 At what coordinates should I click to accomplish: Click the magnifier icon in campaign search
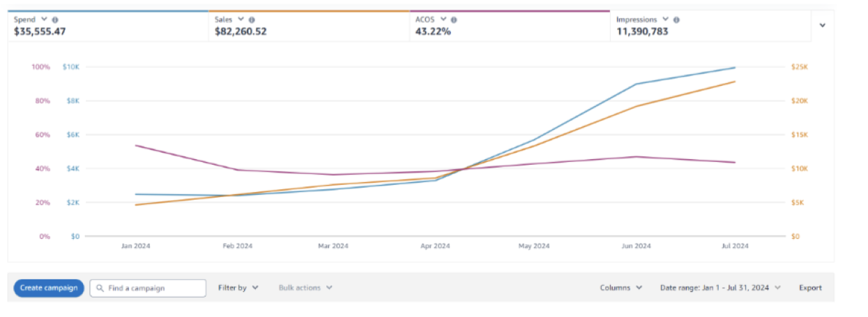click(100, 288)
